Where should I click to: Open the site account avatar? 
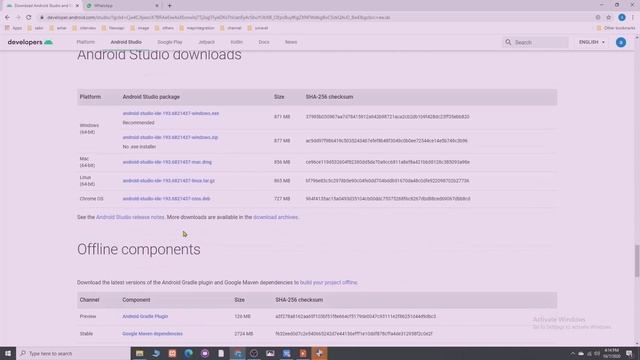(621, 42)
